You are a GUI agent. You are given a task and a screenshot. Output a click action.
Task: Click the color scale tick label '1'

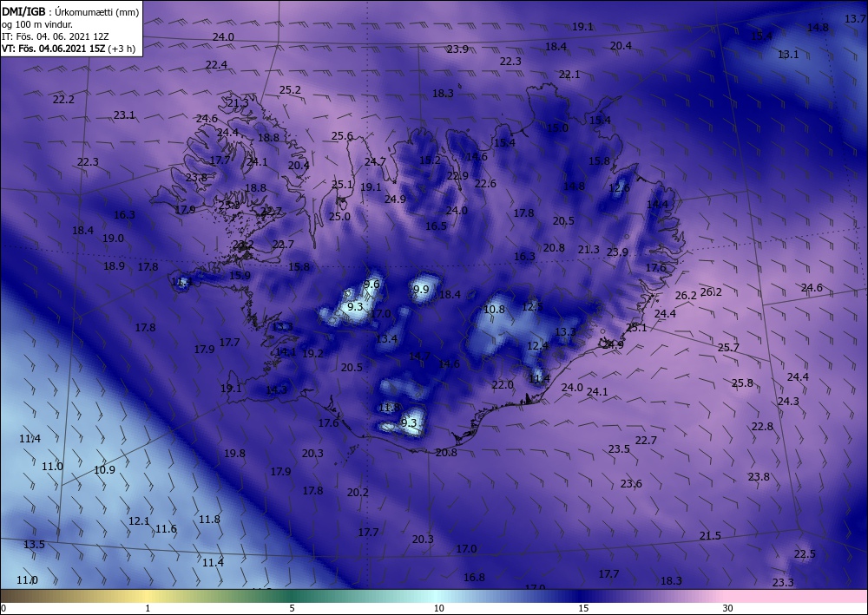coord(148,608)
